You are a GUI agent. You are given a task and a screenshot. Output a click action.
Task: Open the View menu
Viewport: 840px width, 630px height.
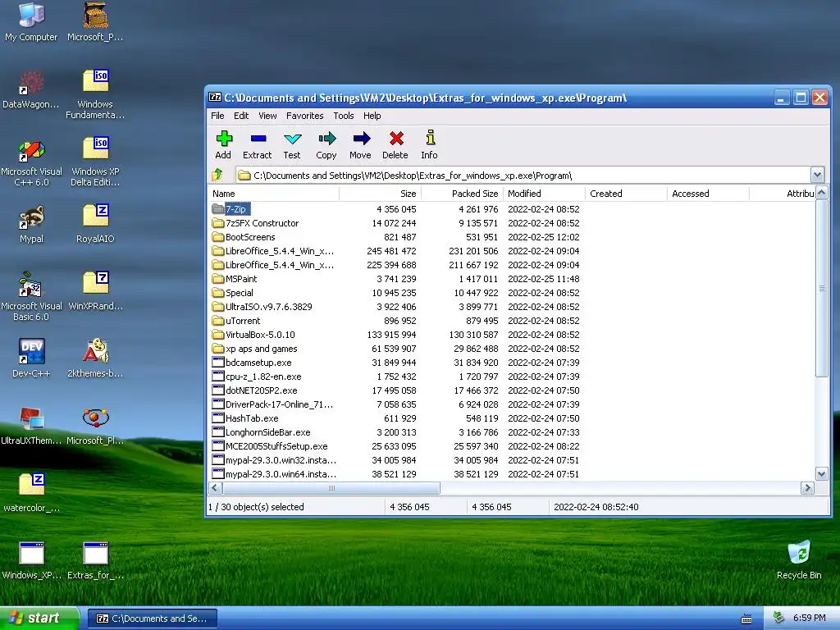[267, 116]
